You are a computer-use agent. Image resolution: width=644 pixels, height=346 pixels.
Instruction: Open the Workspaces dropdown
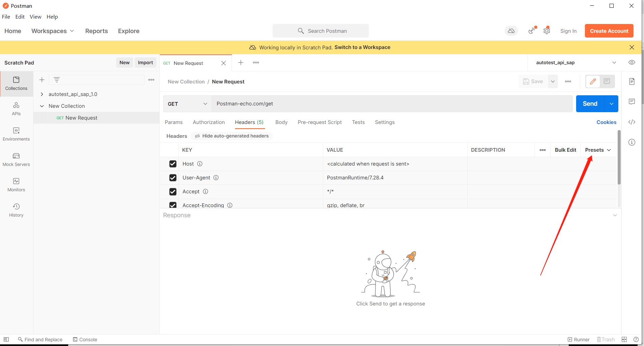[53, 31]
